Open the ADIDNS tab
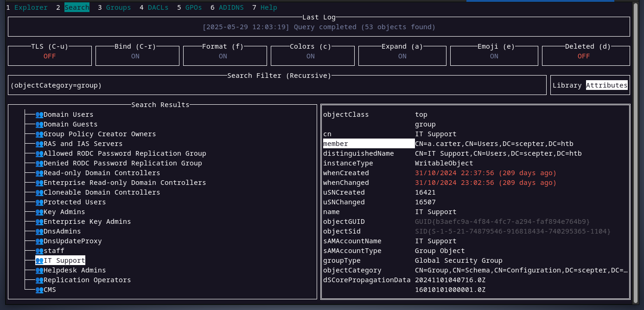This screenshot has height=310, width=644. click(x=234, y=7)
